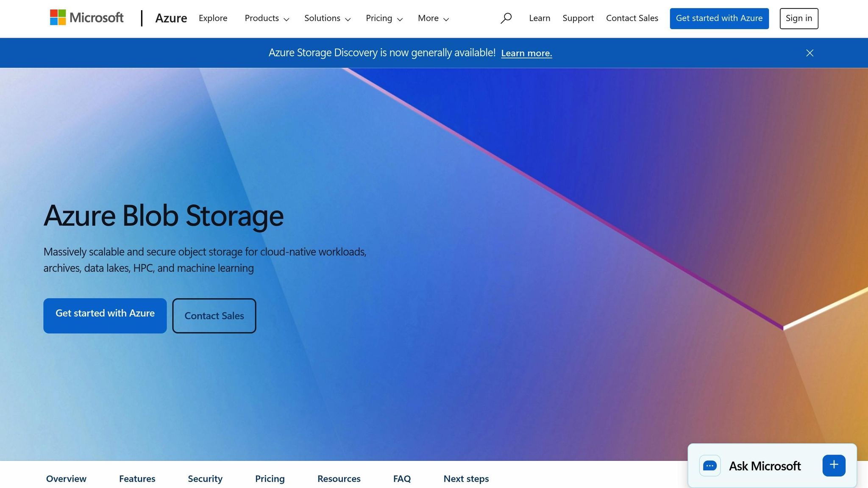Click the Get started with Azure hero button
Image resolution: width=868 pixels, height=488 pixels.
105,315
